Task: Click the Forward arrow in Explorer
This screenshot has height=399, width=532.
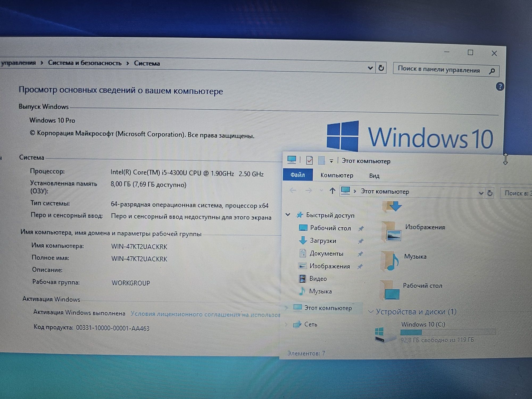Action: click(309, 190)
